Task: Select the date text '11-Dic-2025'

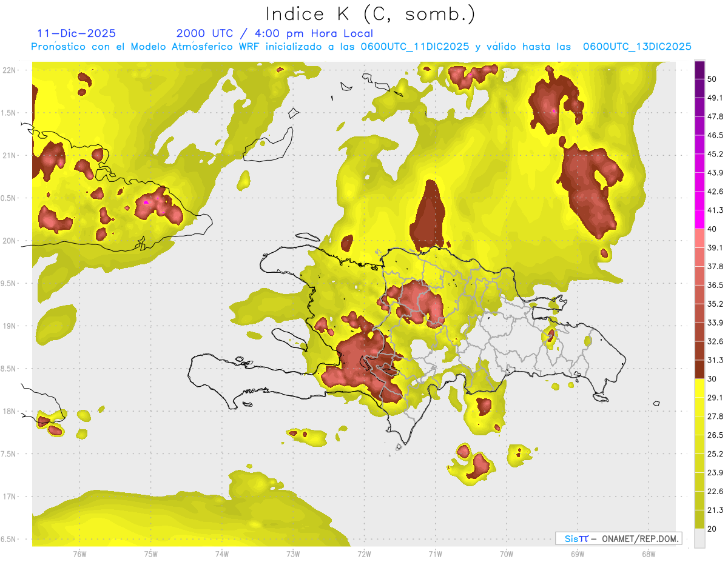Action: click(76, 33)
